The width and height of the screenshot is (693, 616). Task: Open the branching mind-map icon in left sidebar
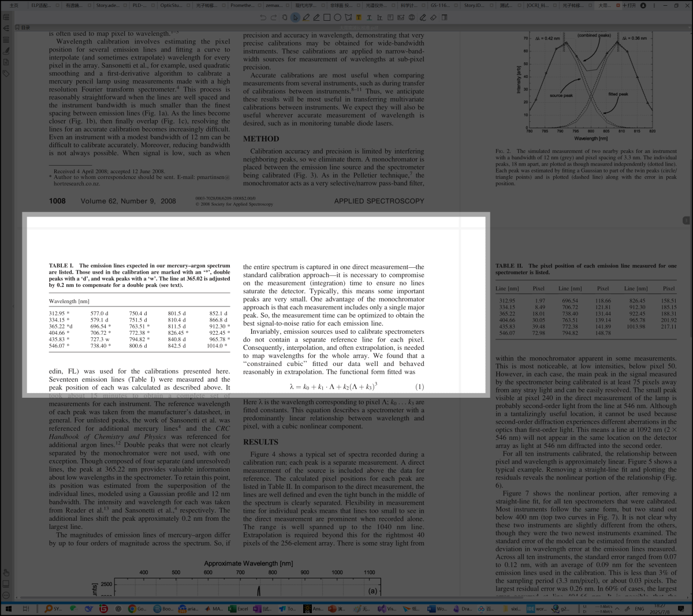[x=6, y=28]
